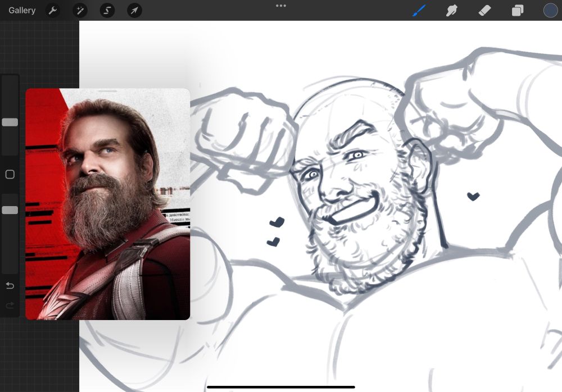Undo the last stroke
This screenshot has width=562, height=392.
pyautogui.click(x=10, y=286)
